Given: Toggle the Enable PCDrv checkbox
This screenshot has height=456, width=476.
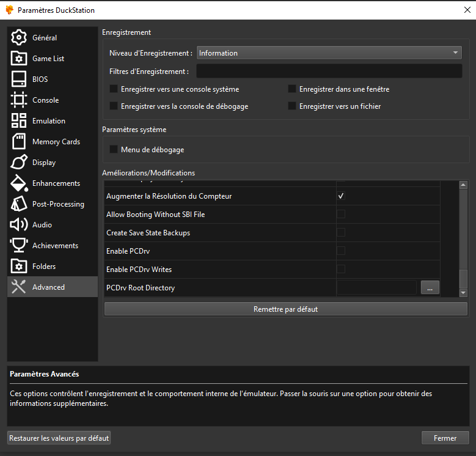Looking at the screenshot, I should pyautogui.click(x=341, y=251).
